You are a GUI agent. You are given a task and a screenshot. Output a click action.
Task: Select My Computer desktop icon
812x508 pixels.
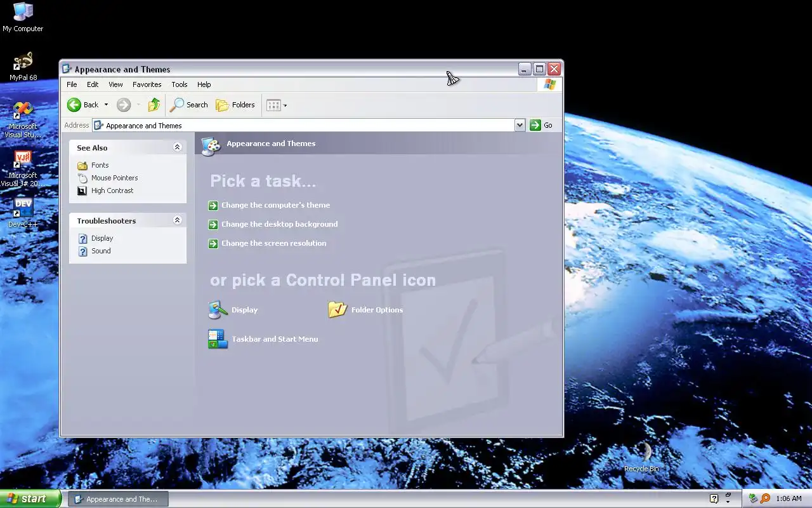click(x=23, y=17)
